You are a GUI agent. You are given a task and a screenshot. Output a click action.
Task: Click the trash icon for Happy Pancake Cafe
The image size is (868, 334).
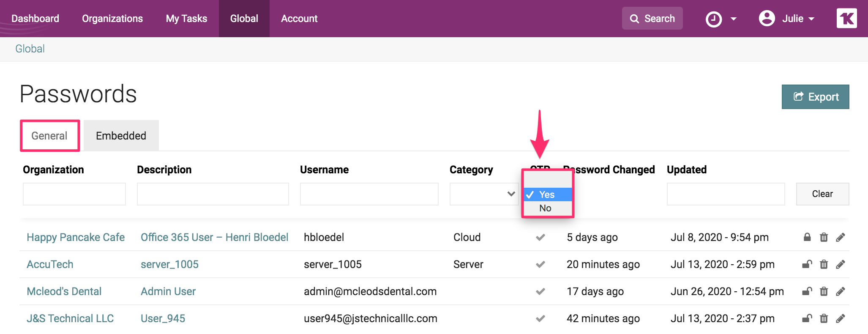[824, 237]
